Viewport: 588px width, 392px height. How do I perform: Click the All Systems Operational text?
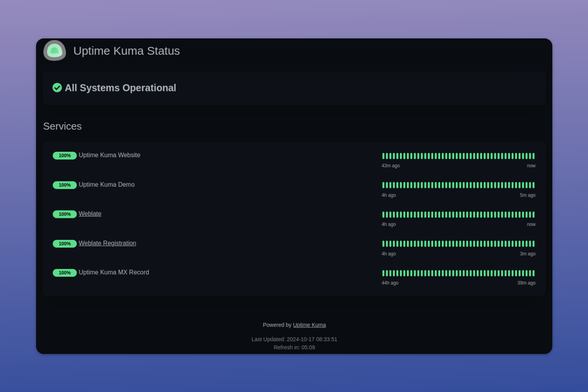[x=120, y=88]
